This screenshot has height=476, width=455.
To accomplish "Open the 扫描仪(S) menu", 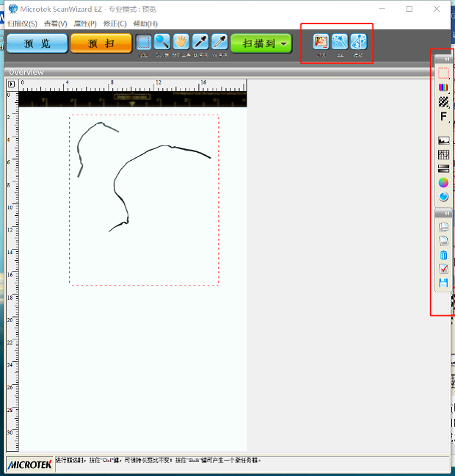I will [x=22, y=24].
